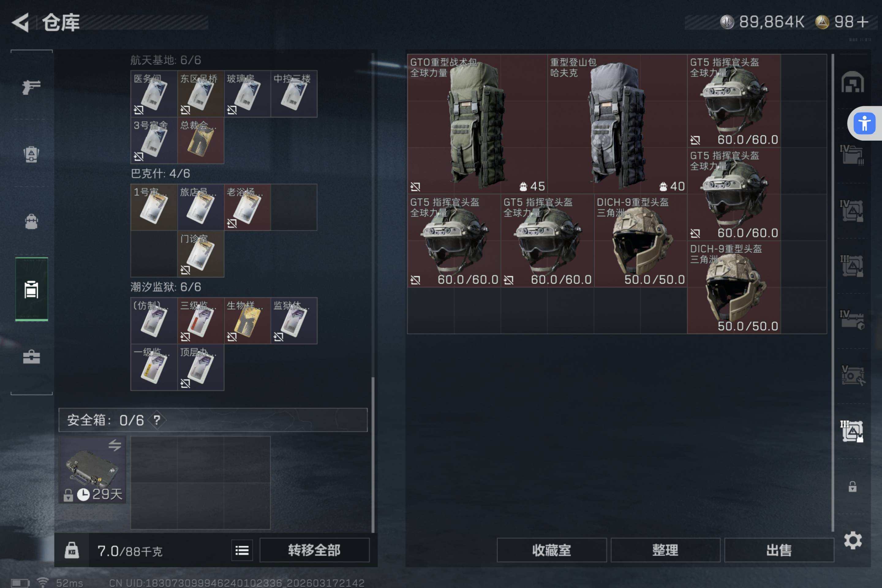Image resolution: width=882 pixels, height=588 pixels.
Task: Select the GTO重型战术包 backpack item
Action: pos(477,124)
